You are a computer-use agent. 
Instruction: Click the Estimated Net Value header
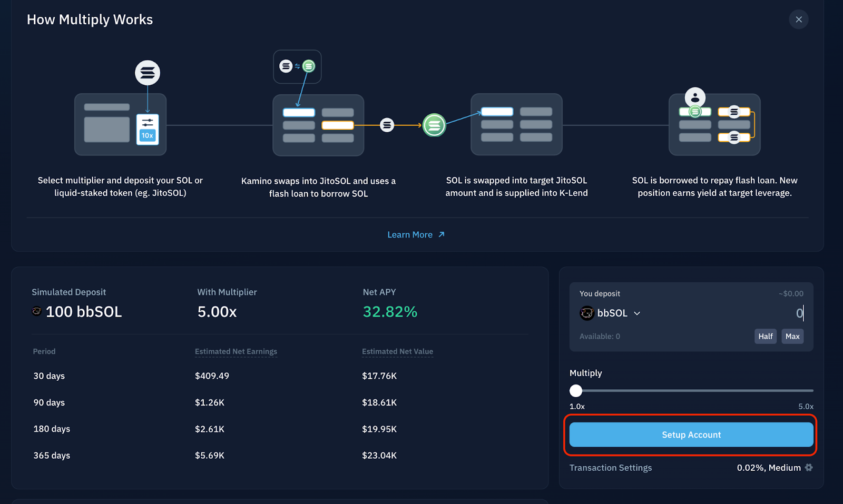pos(397,351)
